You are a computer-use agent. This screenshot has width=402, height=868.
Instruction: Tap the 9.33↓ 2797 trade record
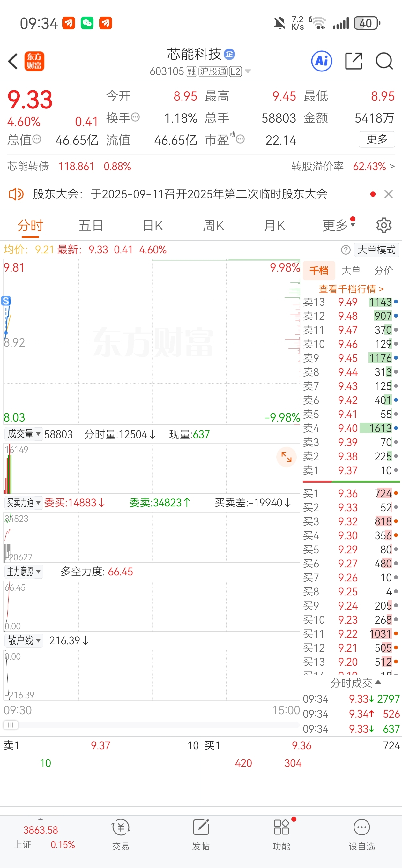point(351,699)
